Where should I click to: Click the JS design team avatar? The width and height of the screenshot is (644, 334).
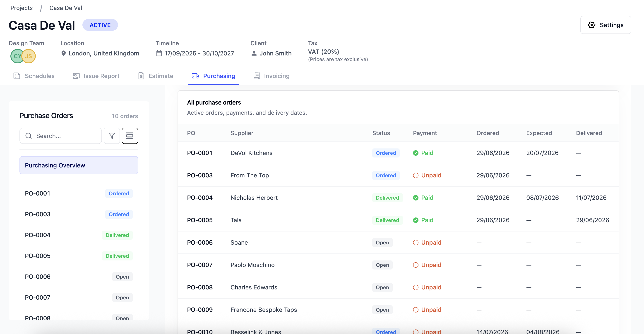(x=29, y=56)
